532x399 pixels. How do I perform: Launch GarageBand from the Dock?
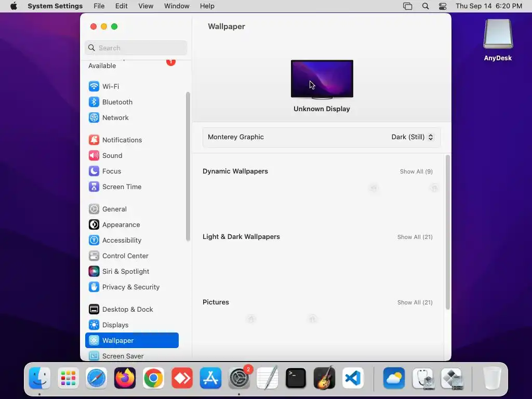pyautogui.click(x=324, y=378)
